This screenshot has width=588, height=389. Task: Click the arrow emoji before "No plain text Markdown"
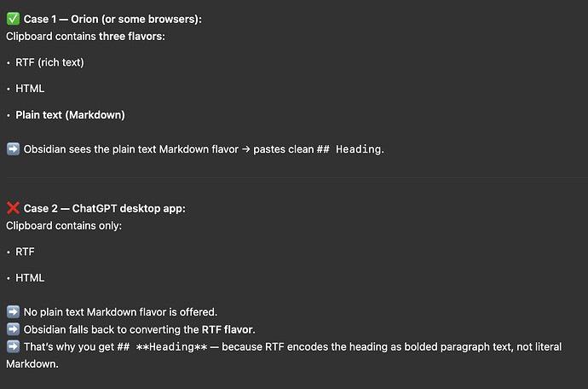click(13, 312)
